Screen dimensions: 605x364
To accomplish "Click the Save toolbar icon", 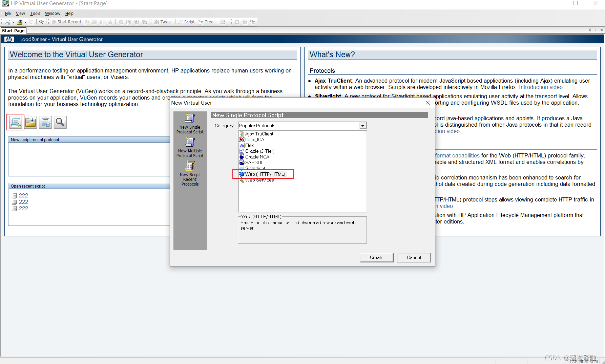I will pyautogui.click(x=31, y=22).
